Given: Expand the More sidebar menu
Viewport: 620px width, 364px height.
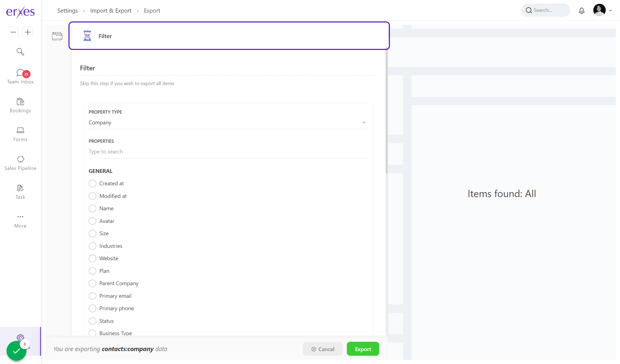Looking at the screenshot, I should [x=20, y=221].
